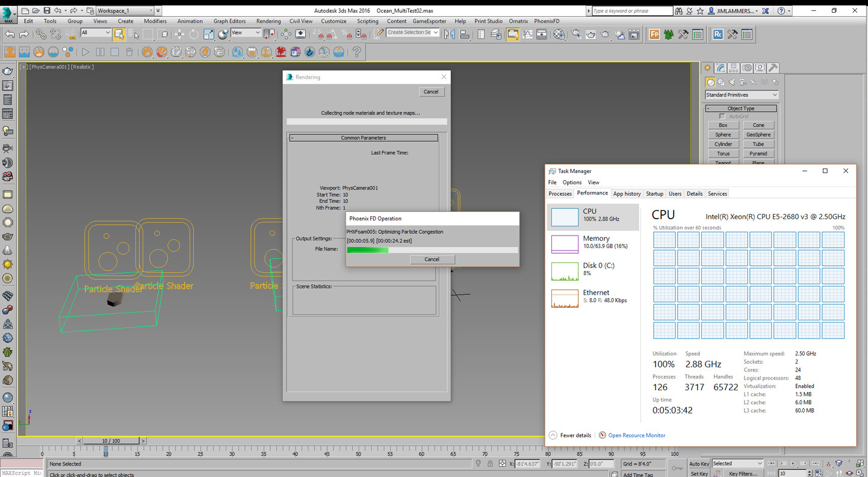Click Cancel in the Rendering dialog
Image resolution: width=868 pixels, height=477 pixels.
pos(431,92)
